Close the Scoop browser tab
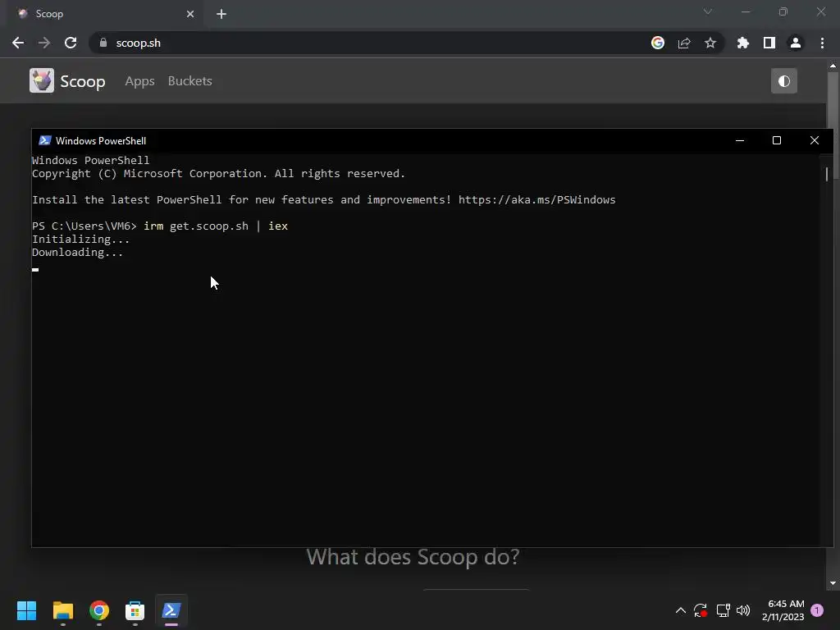 190,14
